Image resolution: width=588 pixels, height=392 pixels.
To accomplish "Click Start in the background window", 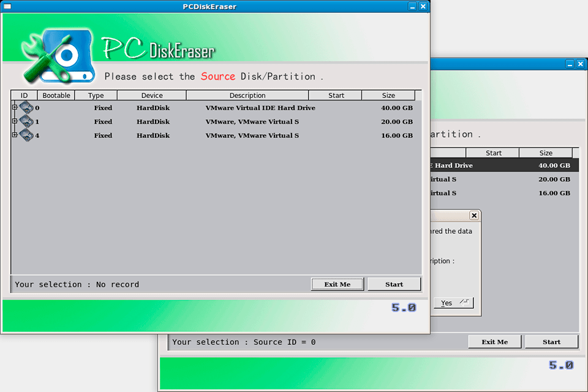I will [551, 341].
